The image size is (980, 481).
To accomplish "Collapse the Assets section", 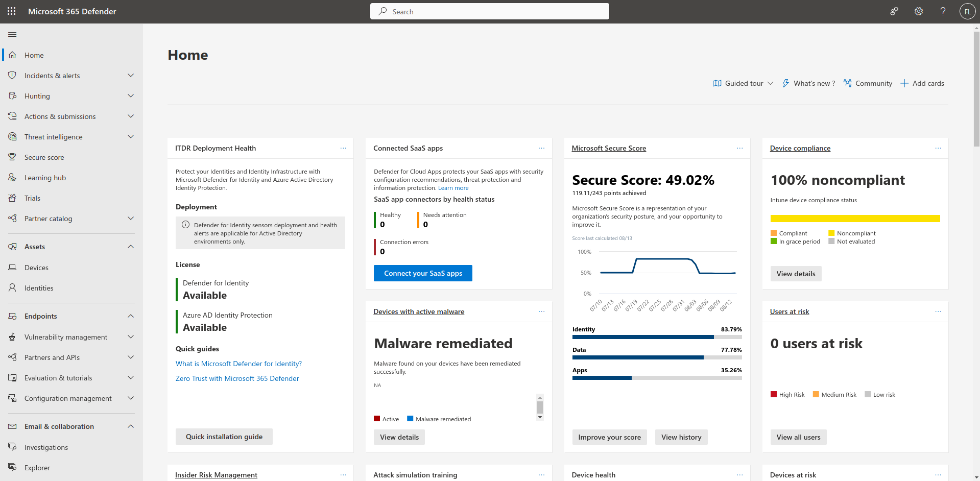I will pos(131,247).
